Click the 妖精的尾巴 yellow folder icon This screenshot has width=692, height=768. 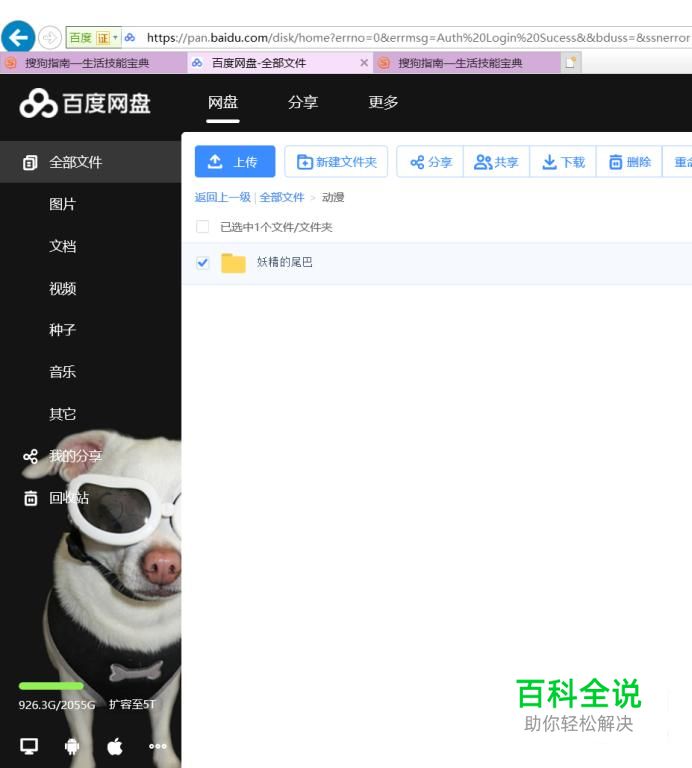pyautogui.click(x=233, y=263)
